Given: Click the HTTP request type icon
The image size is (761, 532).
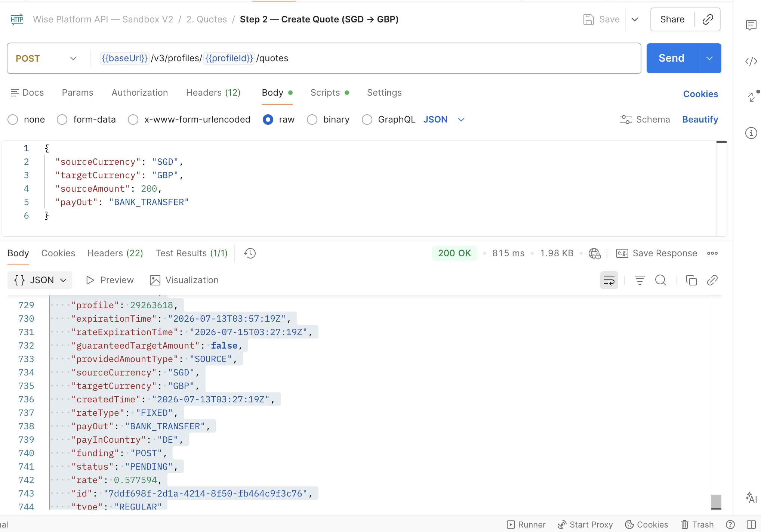Looking at the screenshot, I should pos(17,19).
